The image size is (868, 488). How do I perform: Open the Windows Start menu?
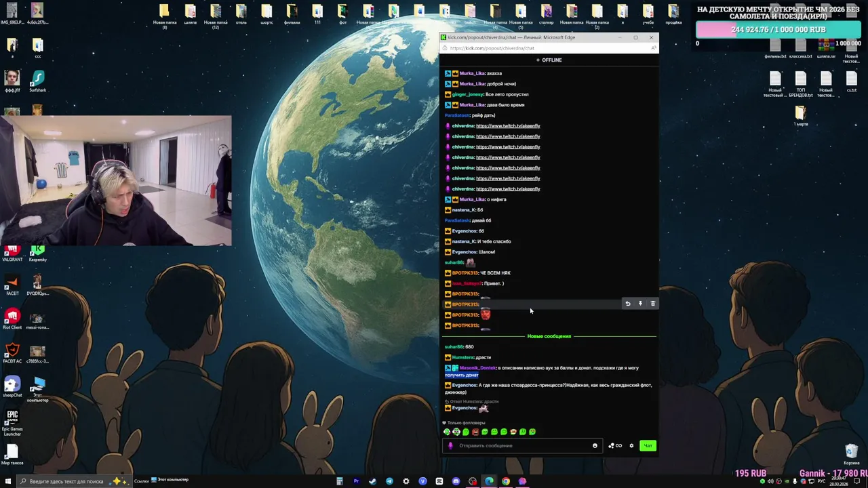click(x=8, y=481)
